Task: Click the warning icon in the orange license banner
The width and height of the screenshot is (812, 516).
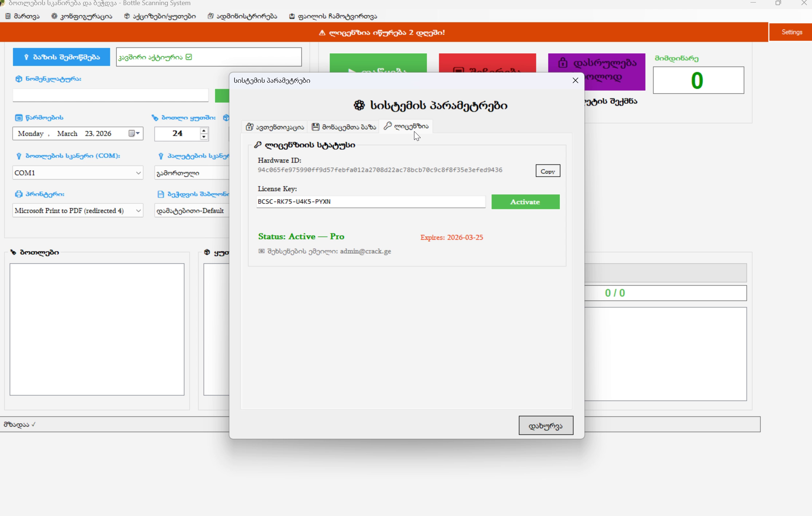Action: pos(322,32)
